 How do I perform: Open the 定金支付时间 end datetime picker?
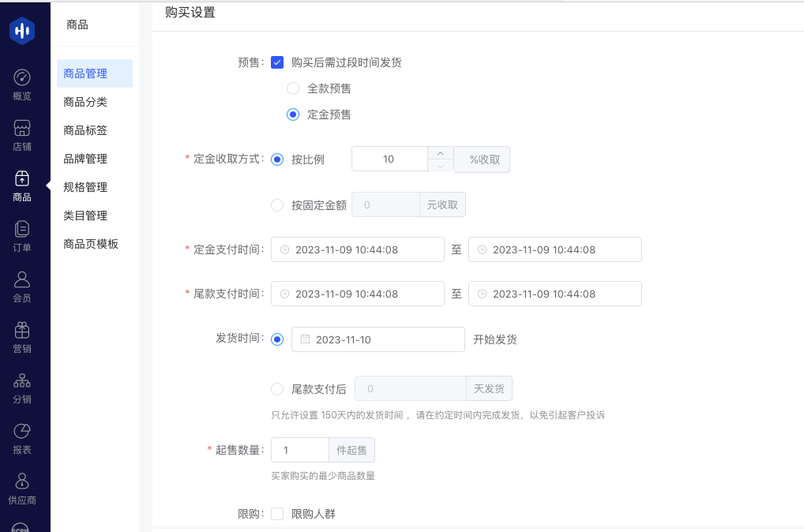(554, 249)
